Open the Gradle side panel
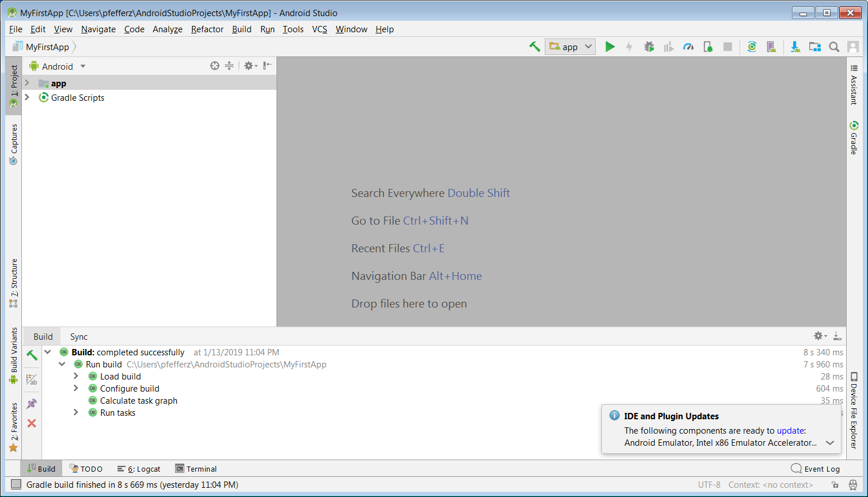This screenshot has height=497, width=868. point(854,138)
